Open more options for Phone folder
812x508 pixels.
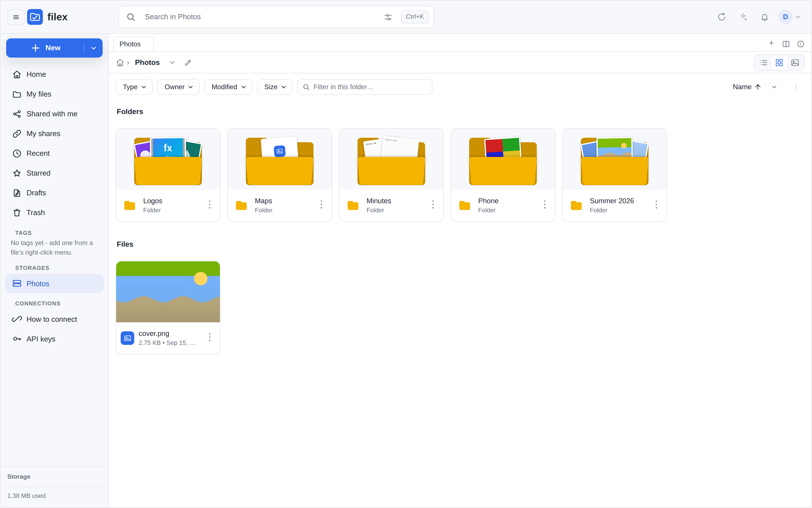[545, 205]
